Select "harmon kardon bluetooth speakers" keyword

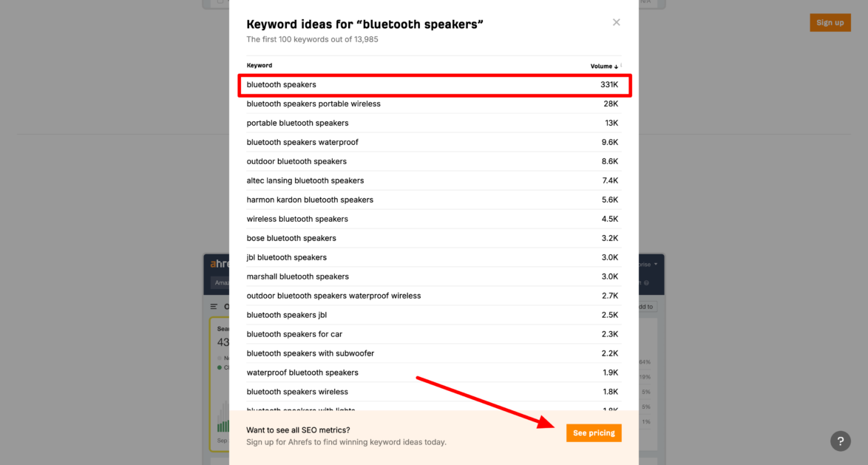click(x=310, y=200)
